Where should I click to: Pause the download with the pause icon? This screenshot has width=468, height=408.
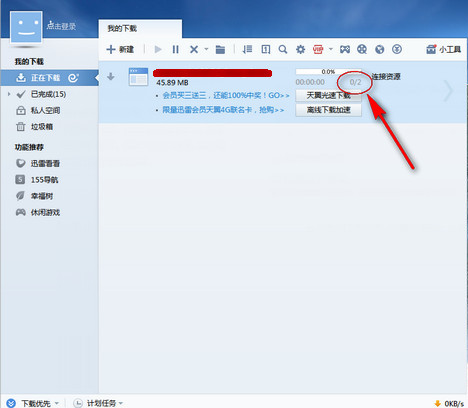(x=176, y=50)
